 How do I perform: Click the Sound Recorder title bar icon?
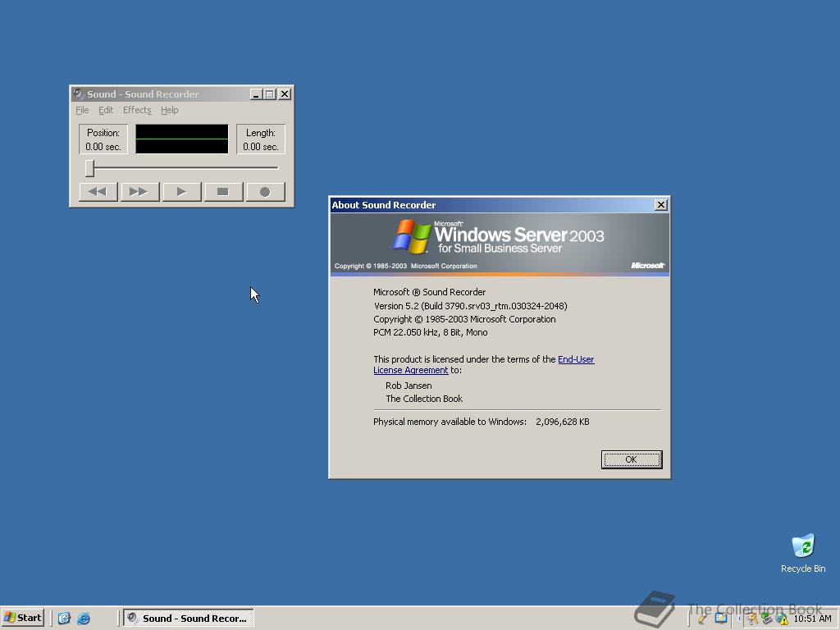(79, 94)
